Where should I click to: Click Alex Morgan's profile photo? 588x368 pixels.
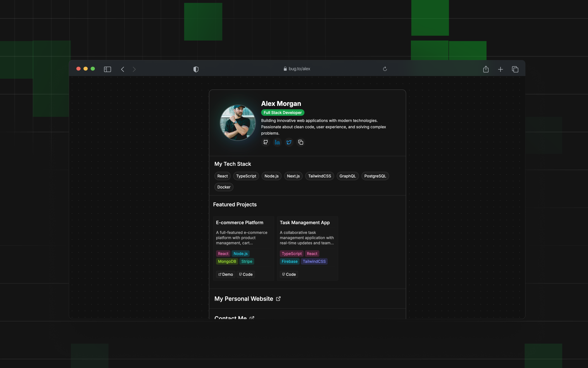point(238,123)
